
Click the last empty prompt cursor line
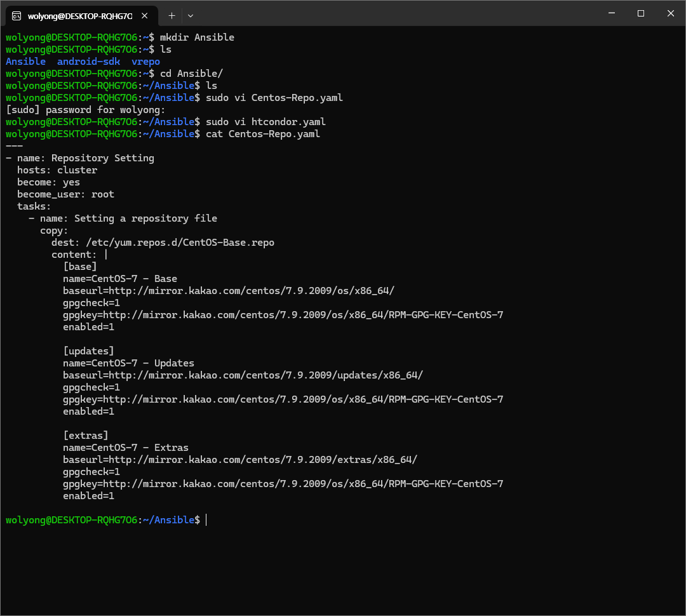[x=207, y=520]
